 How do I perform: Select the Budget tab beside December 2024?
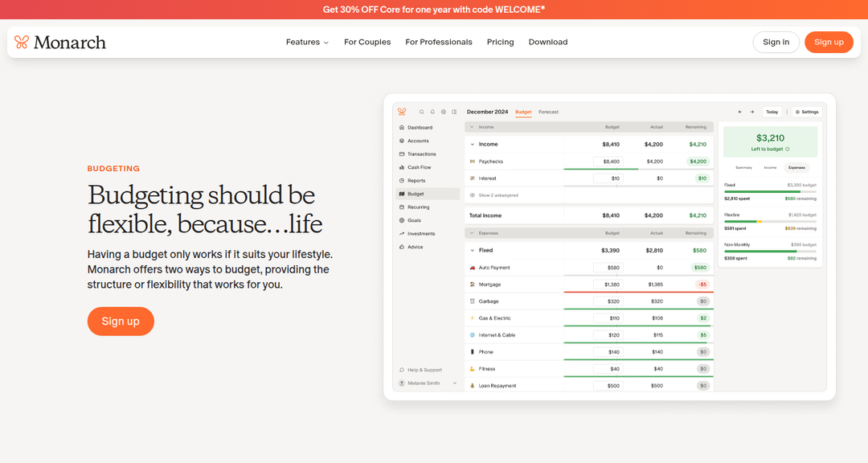(523, 112)
